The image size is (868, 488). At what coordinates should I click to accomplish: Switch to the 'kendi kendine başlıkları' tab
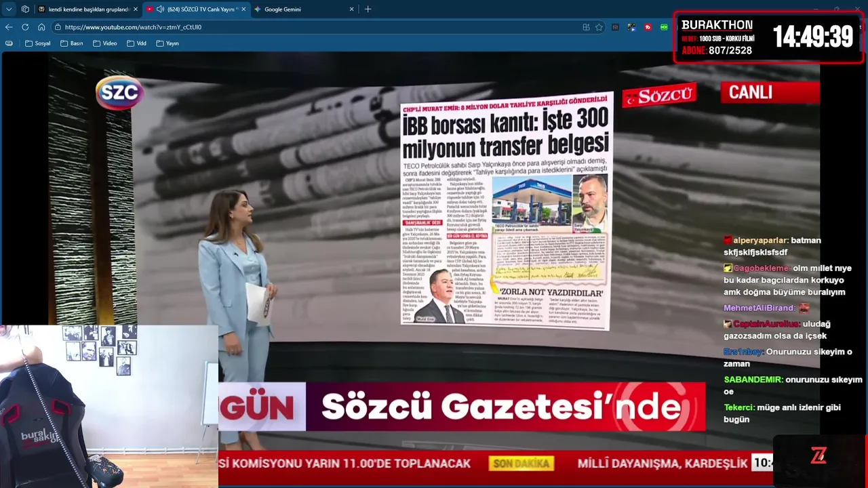pyautogui.click(x=88, y=9)
